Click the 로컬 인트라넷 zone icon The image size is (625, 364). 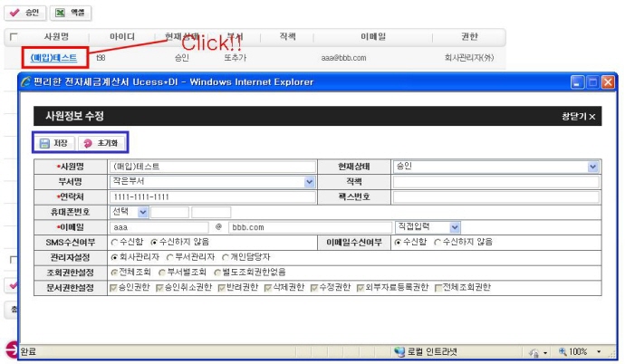pyautogui.click(x=399, y=351)
